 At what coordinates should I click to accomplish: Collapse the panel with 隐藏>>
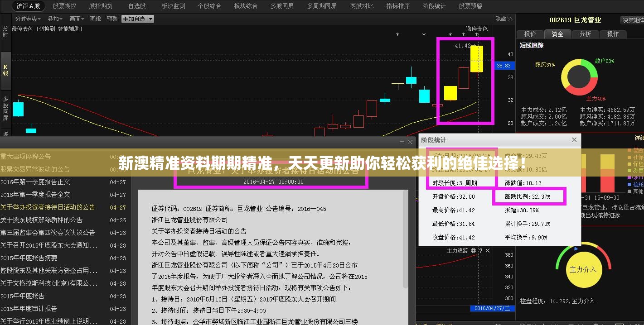pos(504,19)
